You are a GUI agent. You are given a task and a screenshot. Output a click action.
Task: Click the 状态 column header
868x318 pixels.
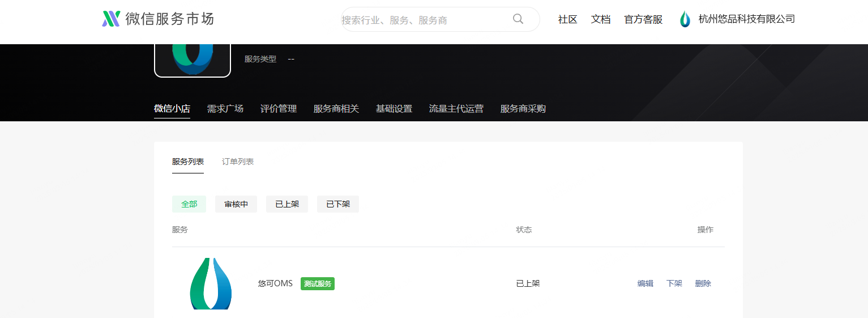(x=524, y=230)
